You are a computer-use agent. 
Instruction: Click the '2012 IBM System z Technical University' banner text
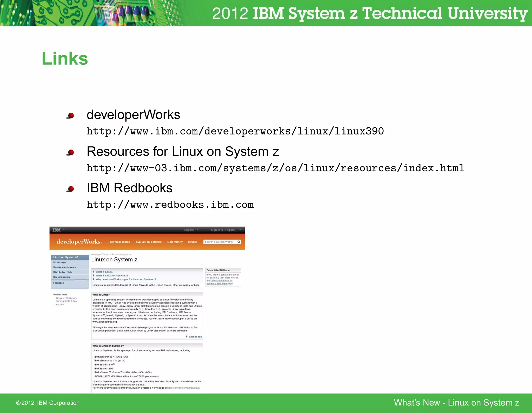[370, 13]
